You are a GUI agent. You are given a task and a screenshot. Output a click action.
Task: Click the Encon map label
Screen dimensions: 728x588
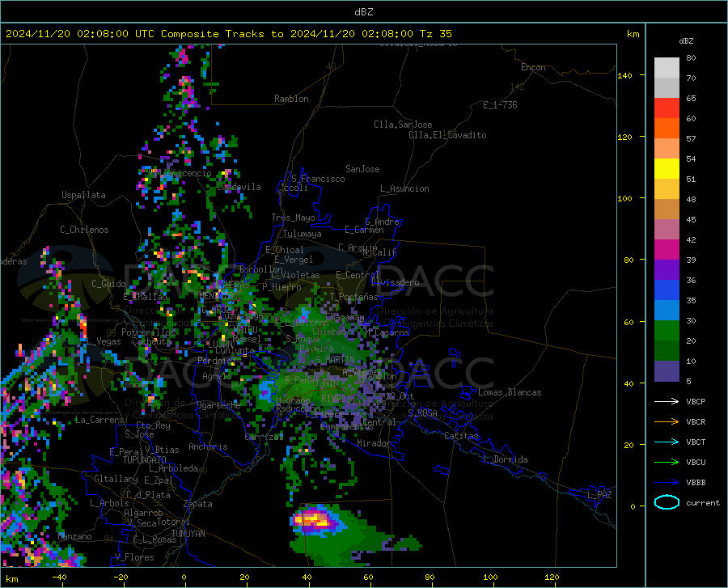533,67
